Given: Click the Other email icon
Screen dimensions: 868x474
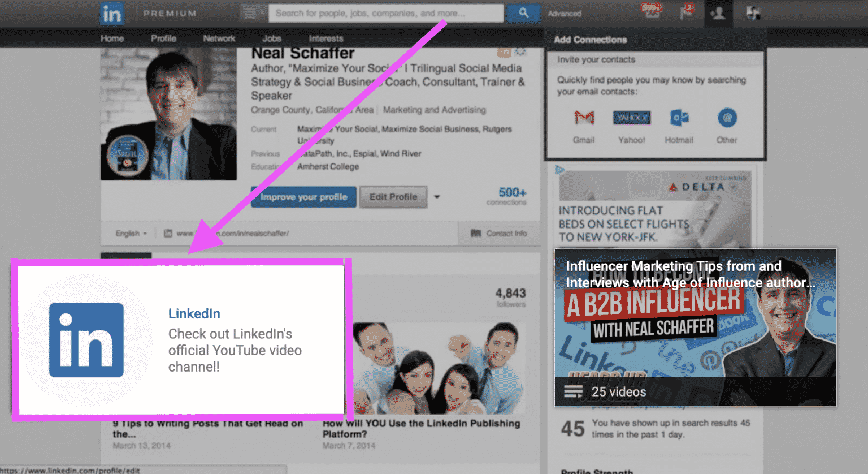Looking at the screenshot, I should coord(727,118).
